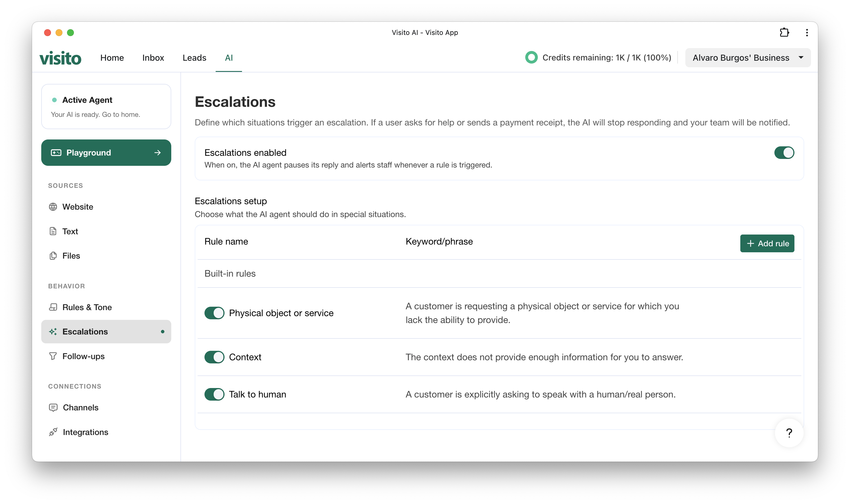Click the Credits remaining progress ring

pos(531,57)
